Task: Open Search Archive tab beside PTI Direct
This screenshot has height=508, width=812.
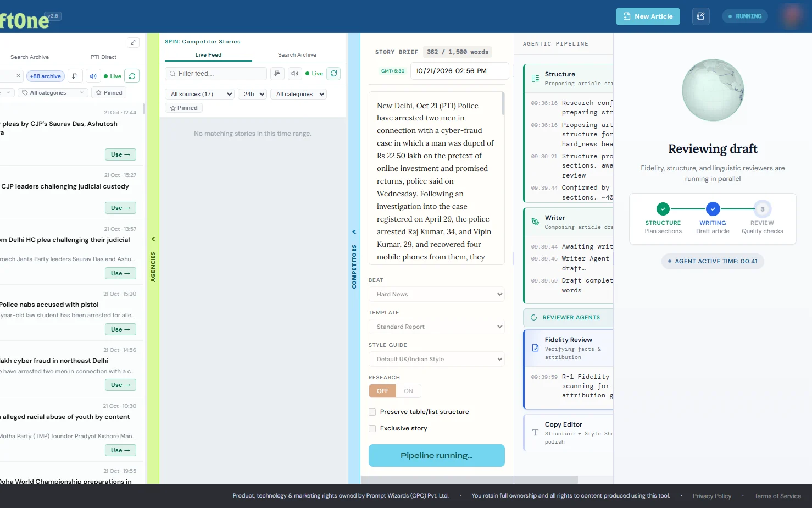Action: [30, 57]
